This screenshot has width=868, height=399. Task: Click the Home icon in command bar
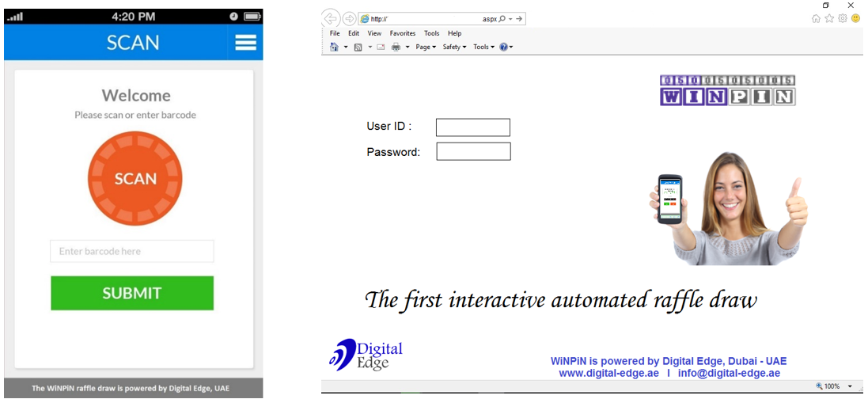[335, 47]
